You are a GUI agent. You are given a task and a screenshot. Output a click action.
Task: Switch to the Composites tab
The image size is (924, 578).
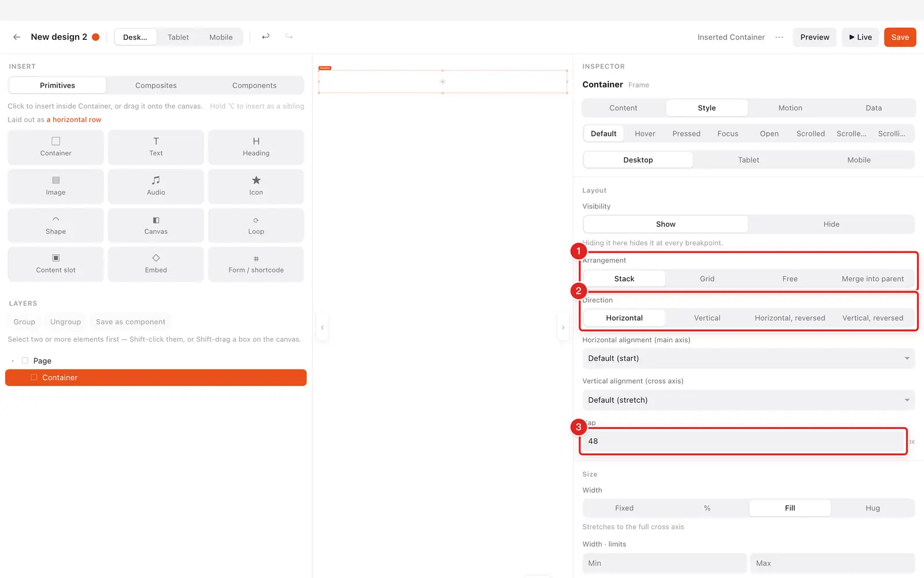click(156, 86)
